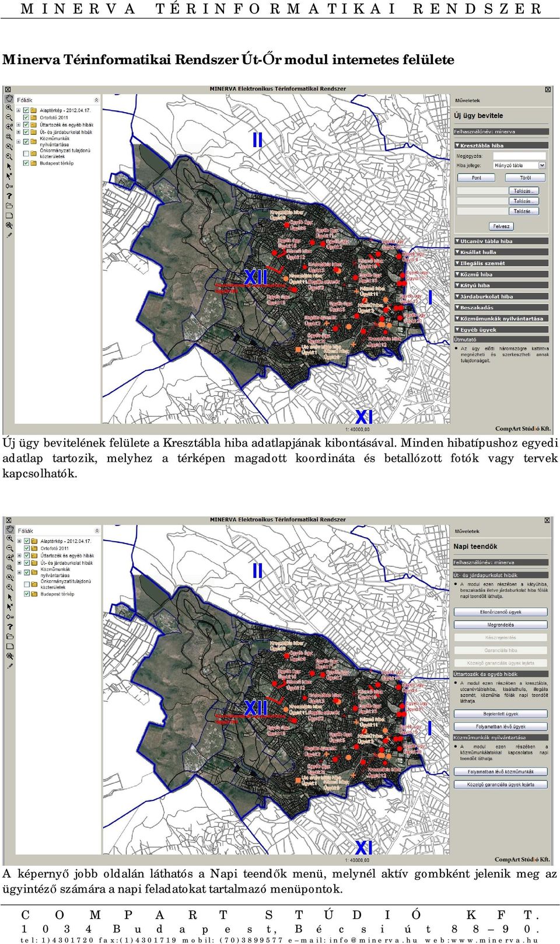Screen dimensions: 560x944
Task: Open the Hiba jellege dropdown arrow
Action: point(542,165)
